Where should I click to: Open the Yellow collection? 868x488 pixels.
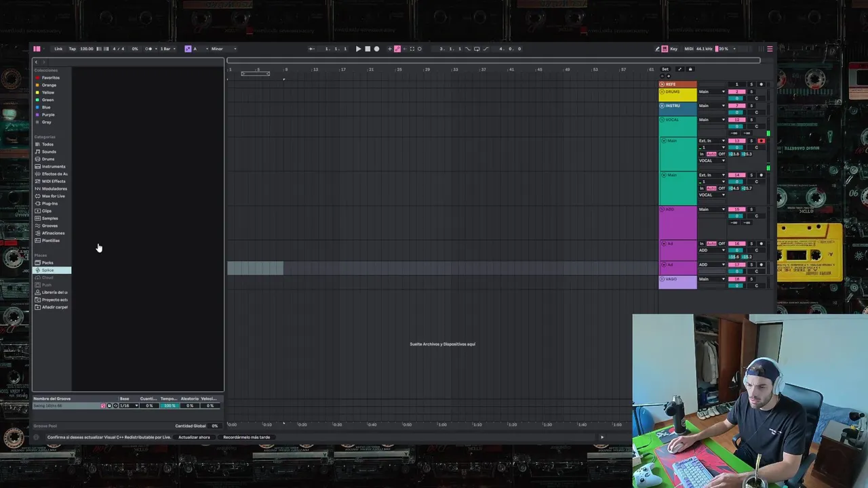pyautogui.click(x=48, y=93)
